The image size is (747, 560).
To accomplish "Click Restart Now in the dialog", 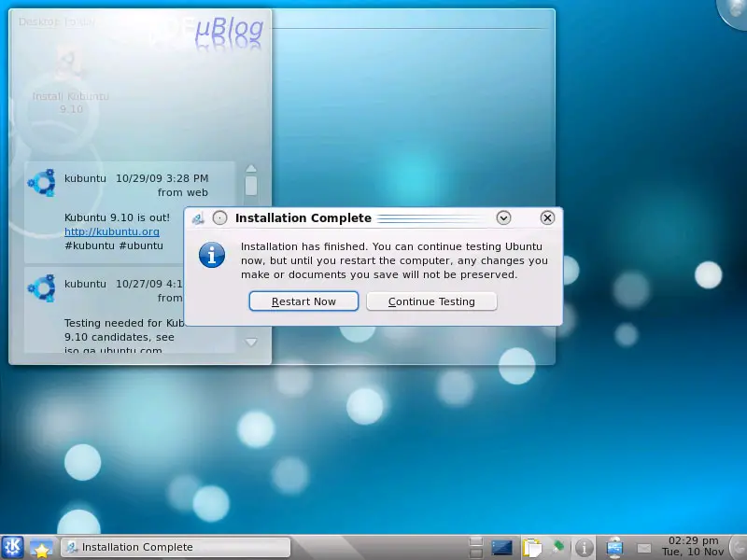I will click(x=303, y=301).
